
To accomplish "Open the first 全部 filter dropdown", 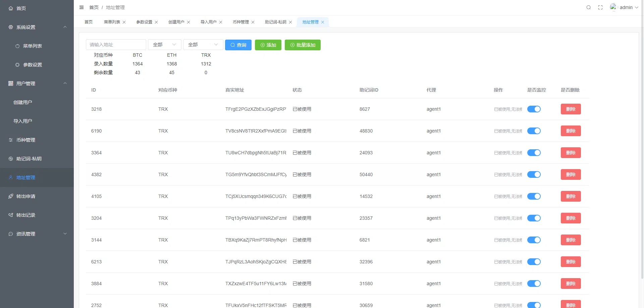I will click(164, 45).
